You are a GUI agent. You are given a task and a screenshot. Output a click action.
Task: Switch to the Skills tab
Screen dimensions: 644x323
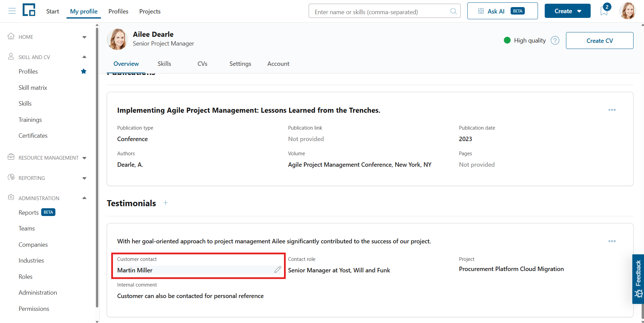tap(164, 64)
